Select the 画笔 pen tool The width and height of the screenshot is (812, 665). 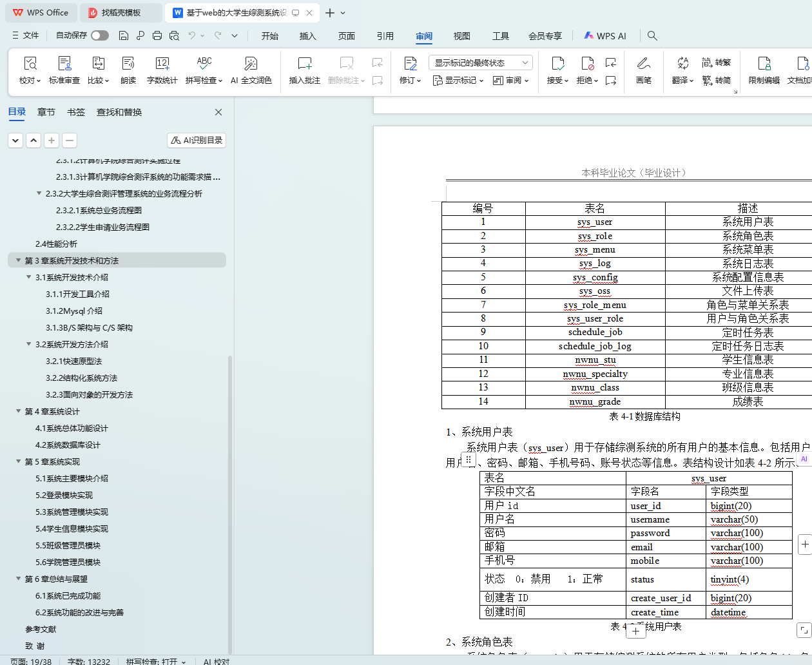[643, 70]
